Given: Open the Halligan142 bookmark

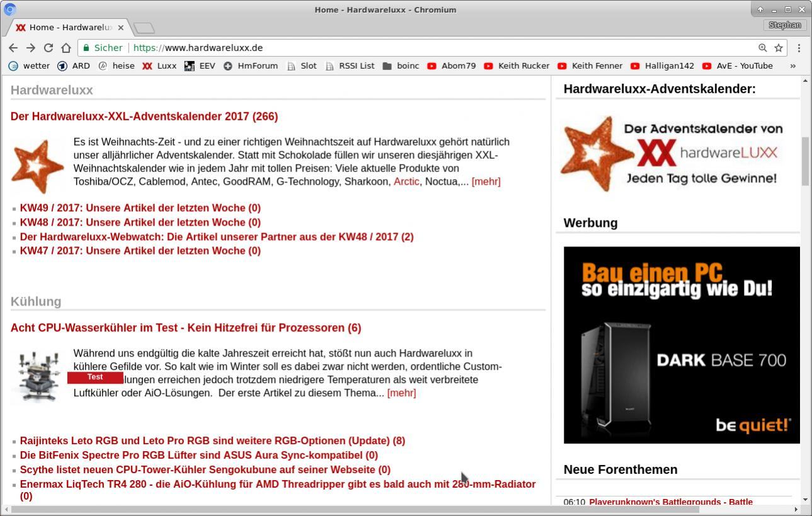Looking at the screenshot, I should click(663, 66).
